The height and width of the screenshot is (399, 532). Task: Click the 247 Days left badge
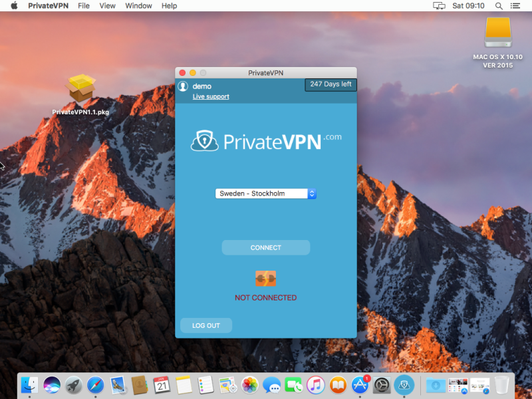(331, 84)
